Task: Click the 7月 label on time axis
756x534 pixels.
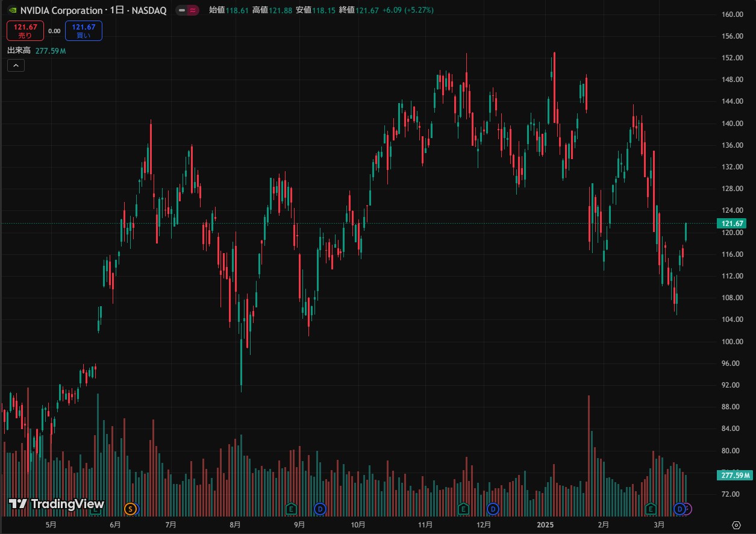Action: [171, 525]
